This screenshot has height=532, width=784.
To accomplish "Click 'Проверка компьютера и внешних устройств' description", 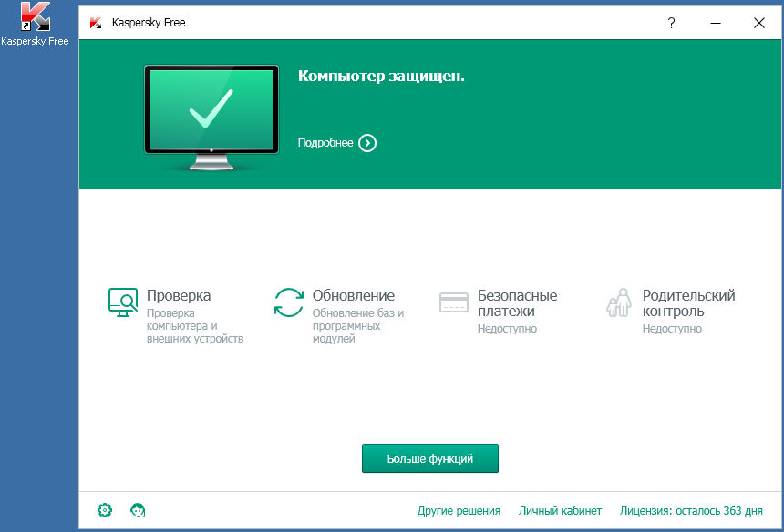I will point(195,326).
